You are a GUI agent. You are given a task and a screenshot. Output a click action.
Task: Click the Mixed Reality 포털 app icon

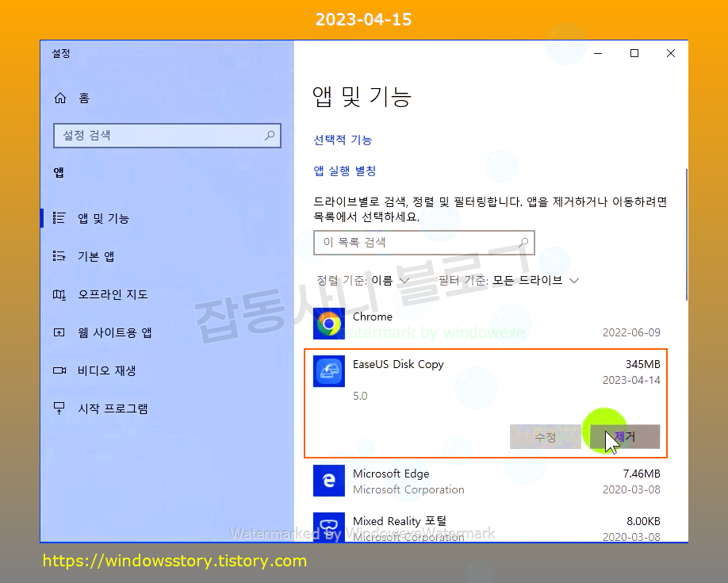click(329, 527)
